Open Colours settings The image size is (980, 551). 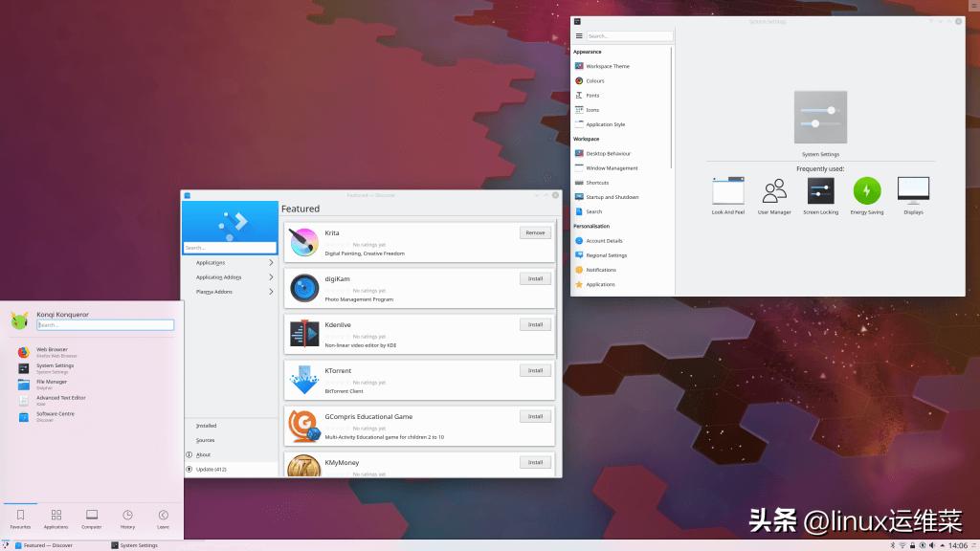coord(622,80)
